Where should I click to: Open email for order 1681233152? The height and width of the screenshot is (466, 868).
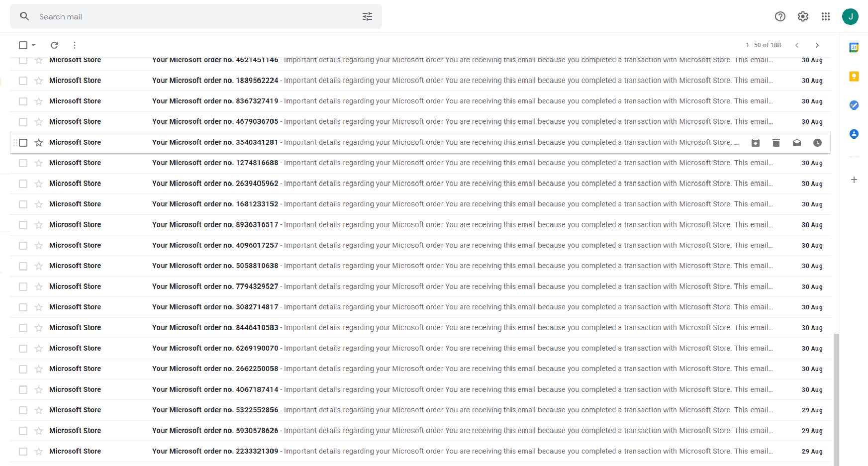click(x=420, y=204)
